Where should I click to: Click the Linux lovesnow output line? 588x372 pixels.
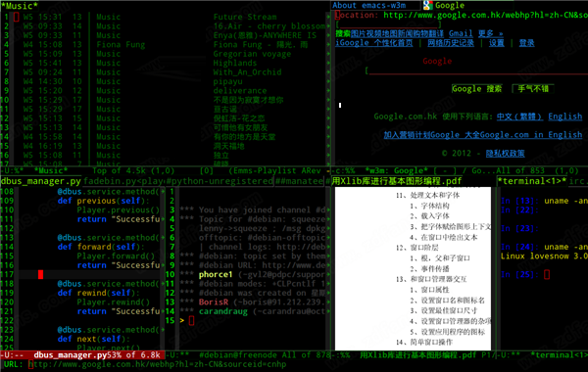[x=544, y=256]
